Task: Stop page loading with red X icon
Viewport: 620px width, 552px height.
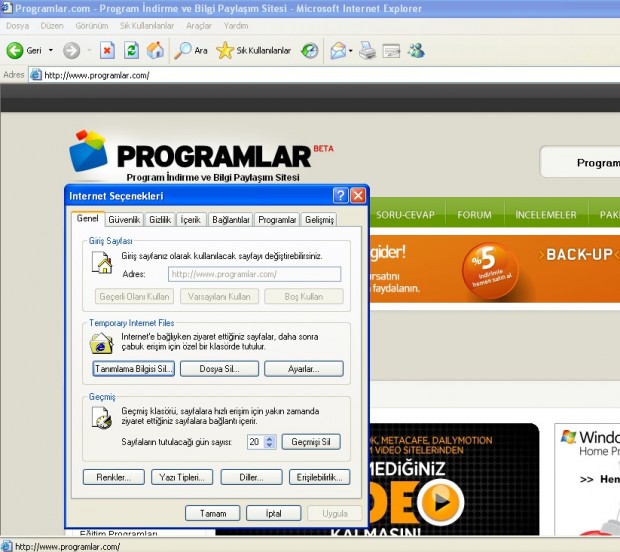Action: (x=107, y=50)
